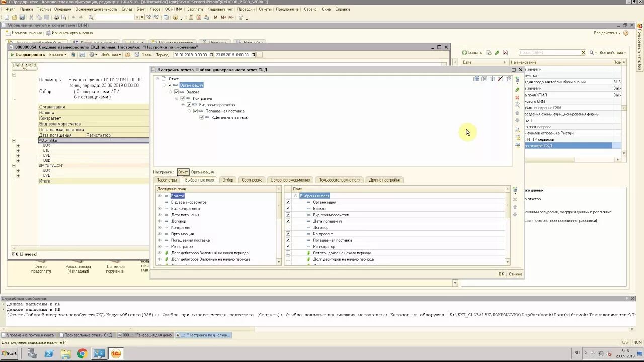
Task: Click the move down arrow in structure side toolbar
Action: [x=517, y=120]
